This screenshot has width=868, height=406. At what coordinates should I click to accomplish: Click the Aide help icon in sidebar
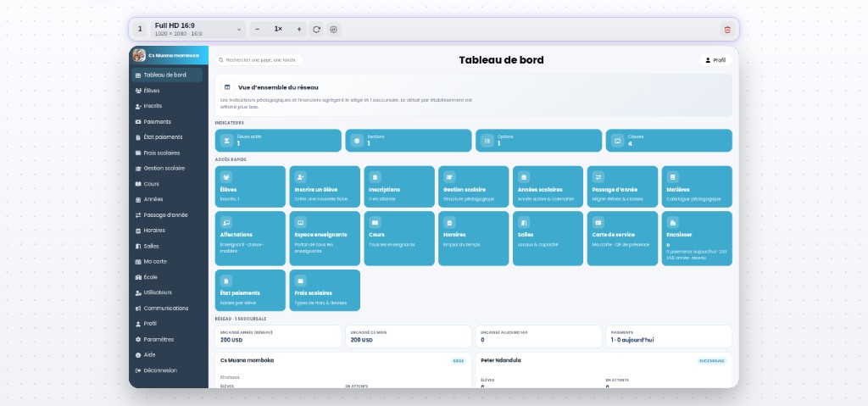(138, 354)
